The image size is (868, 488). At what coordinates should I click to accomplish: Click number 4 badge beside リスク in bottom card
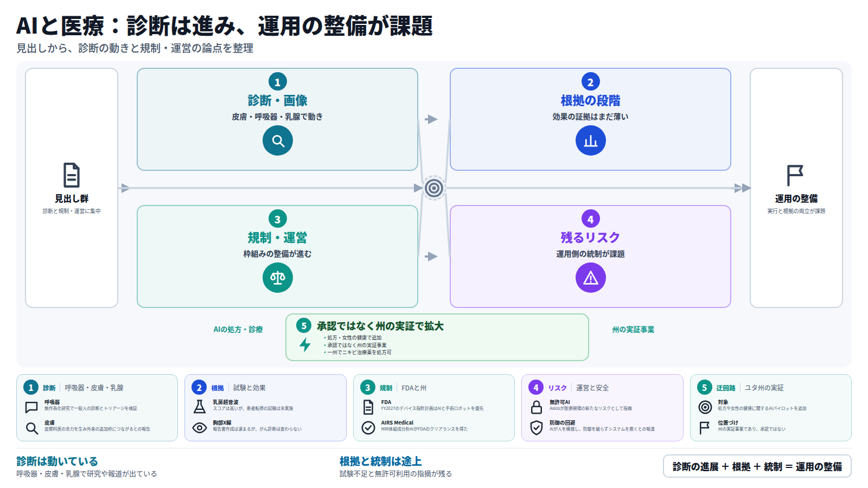click(536, 387)
